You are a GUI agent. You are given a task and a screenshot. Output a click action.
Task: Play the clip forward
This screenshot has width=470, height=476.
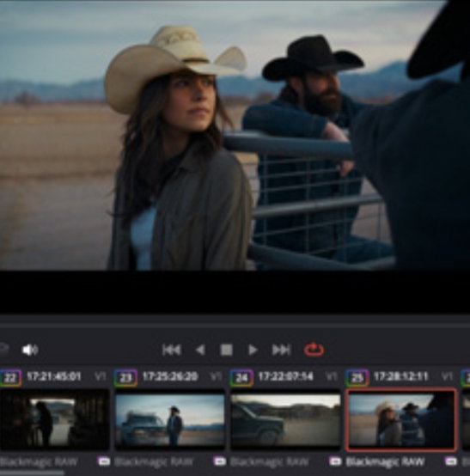253,350
